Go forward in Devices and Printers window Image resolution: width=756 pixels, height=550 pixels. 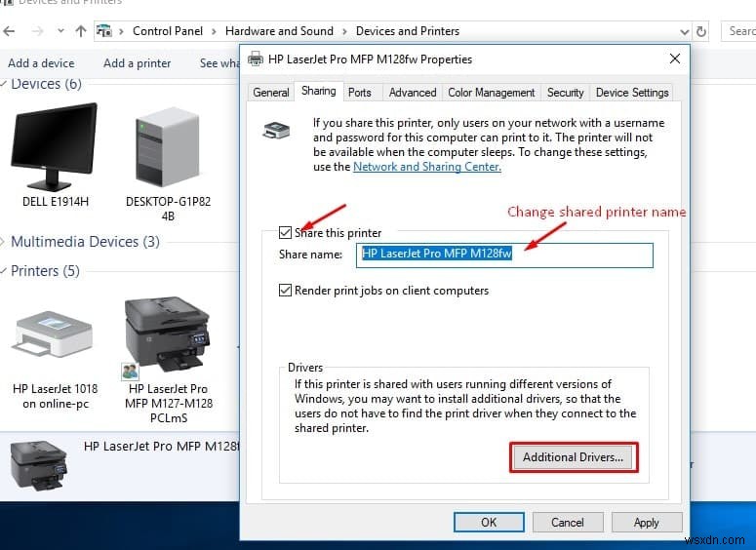click(37, 31)
